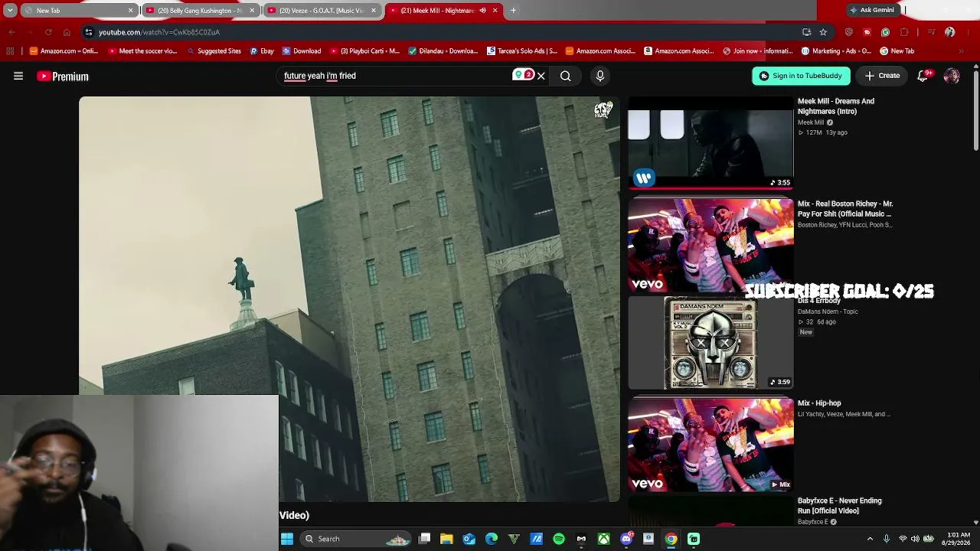
Task: Open volume control in system tray
Action: 916,539
